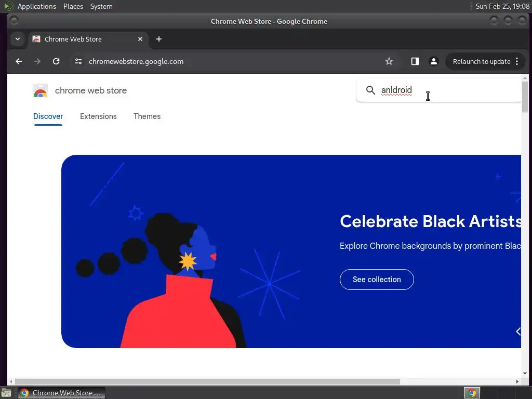Reload the Chrome Web Store page

pos(56,61)
